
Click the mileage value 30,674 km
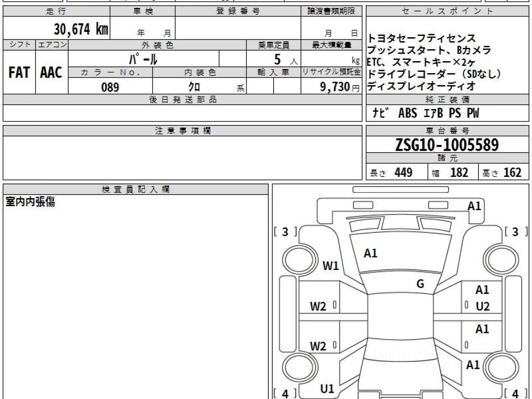[x=81, y=29]
